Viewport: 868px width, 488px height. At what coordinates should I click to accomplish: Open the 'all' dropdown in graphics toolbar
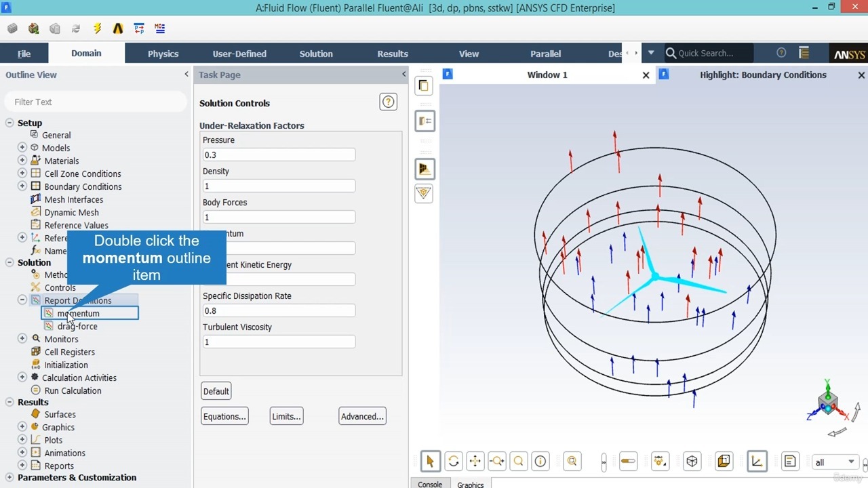coord(835,462)
